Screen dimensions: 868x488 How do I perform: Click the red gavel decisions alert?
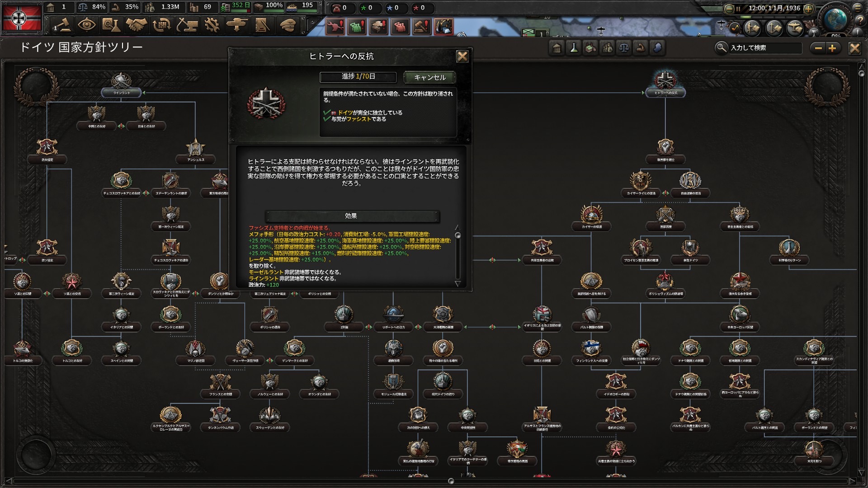coord(422,27)
